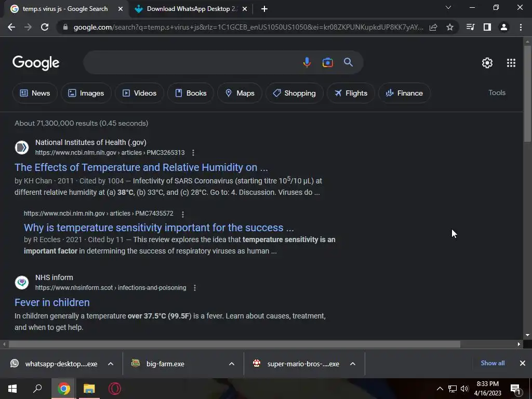Screen dimensions: 532x399
Task: Go back to the previous page
Action: [11, 27]
